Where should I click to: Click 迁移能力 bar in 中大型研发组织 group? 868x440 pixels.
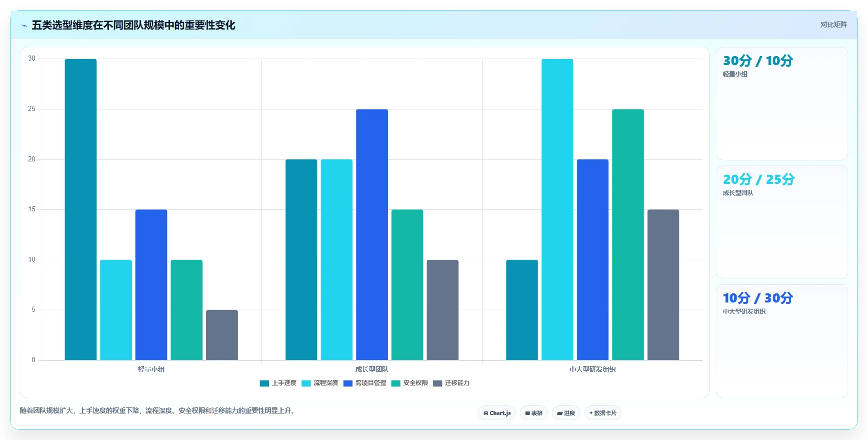pyautogui.click(x=663, y=285)
